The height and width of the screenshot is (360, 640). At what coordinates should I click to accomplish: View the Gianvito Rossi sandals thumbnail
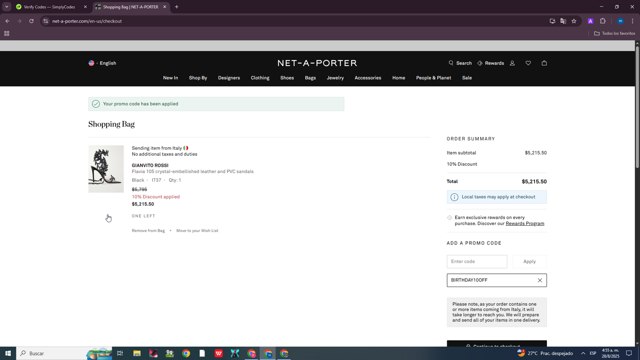(106, 169)
